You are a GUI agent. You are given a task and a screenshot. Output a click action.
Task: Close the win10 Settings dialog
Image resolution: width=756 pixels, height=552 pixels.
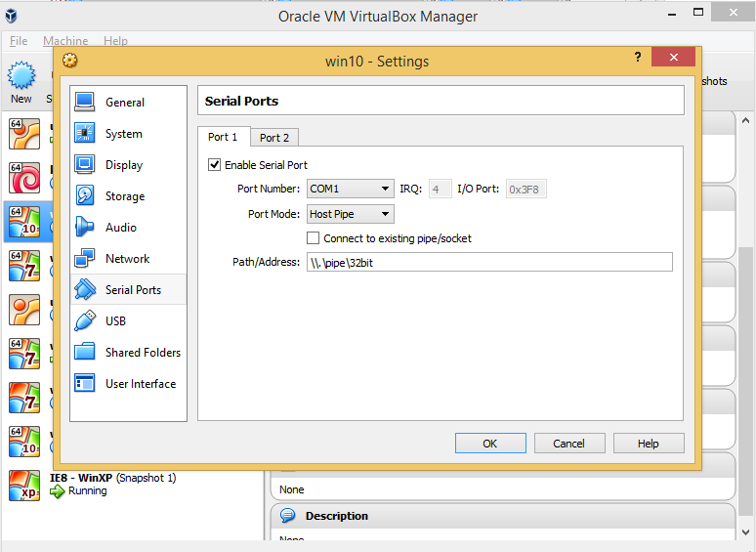pyautogui.click(x=674, y=57)
